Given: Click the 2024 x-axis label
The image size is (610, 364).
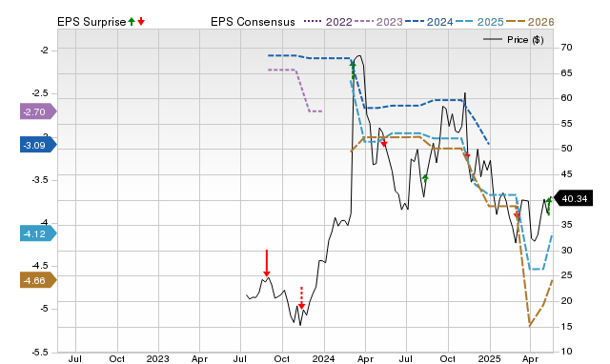Looking at the screenshot, I should 323,358.
